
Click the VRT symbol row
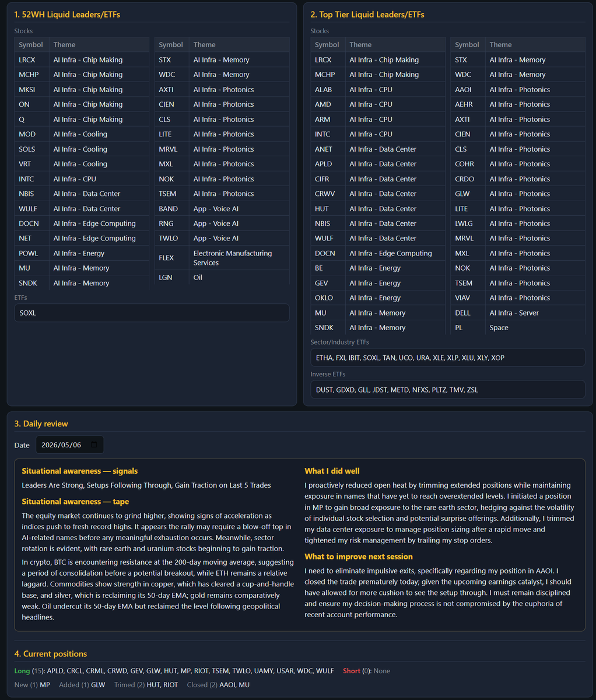pyautogui.click(x=82, y=164)
